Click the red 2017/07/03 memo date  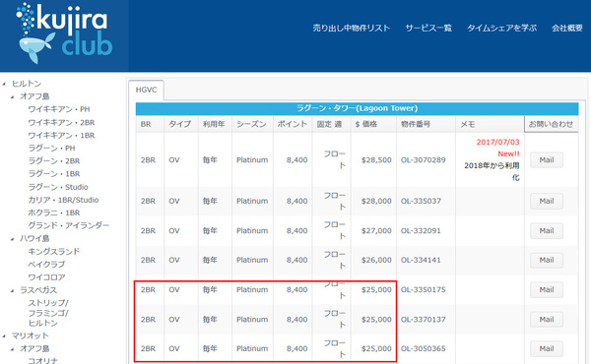497,143
